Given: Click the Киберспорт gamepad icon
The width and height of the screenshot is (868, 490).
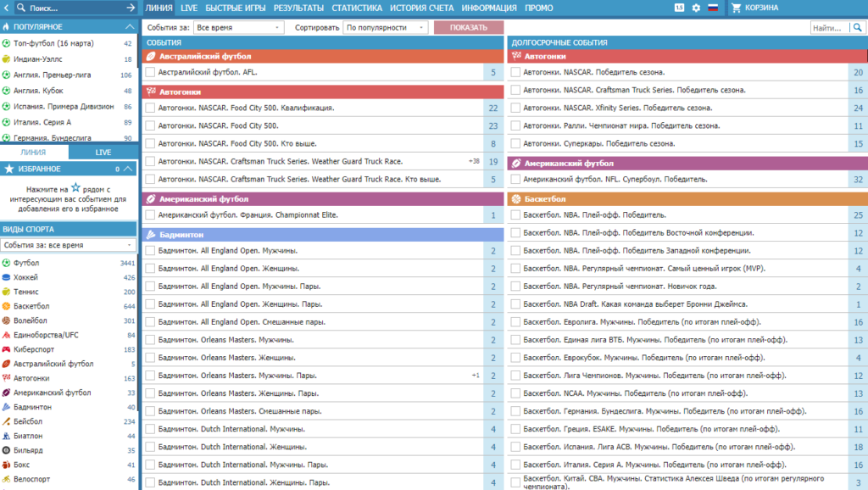Looking at the screenshot, I should [x=6, y=349].
